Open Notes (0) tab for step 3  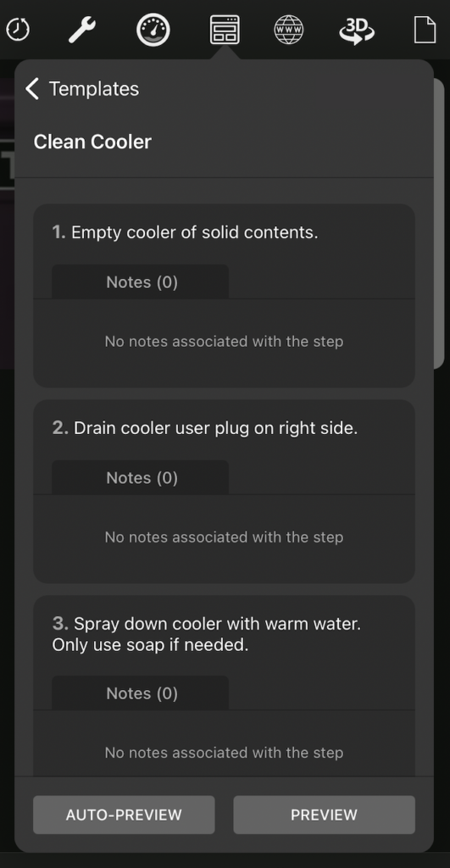(140, 693)
